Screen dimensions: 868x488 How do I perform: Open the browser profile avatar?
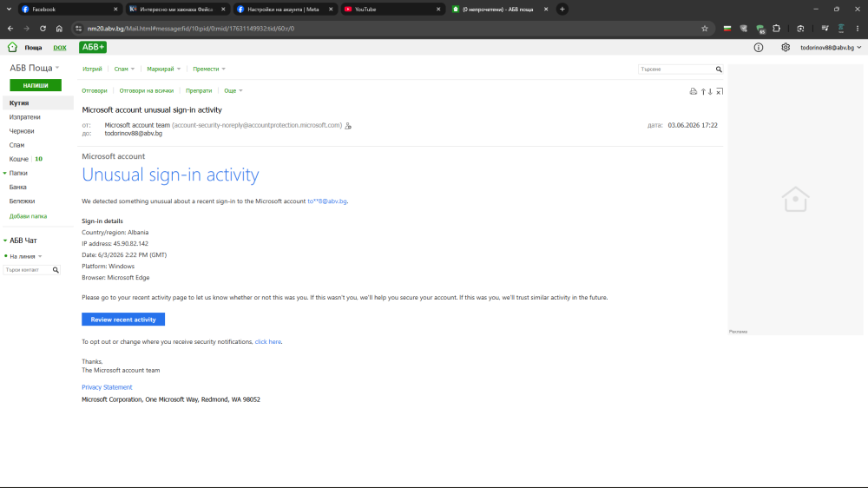841,29
